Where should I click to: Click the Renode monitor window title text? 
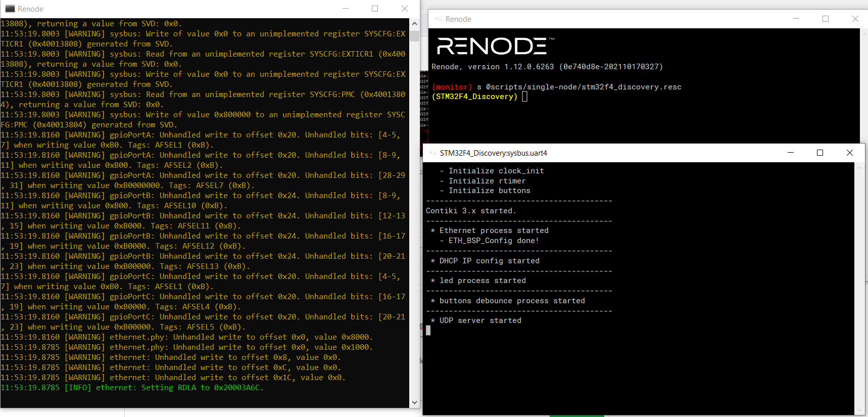458,19
